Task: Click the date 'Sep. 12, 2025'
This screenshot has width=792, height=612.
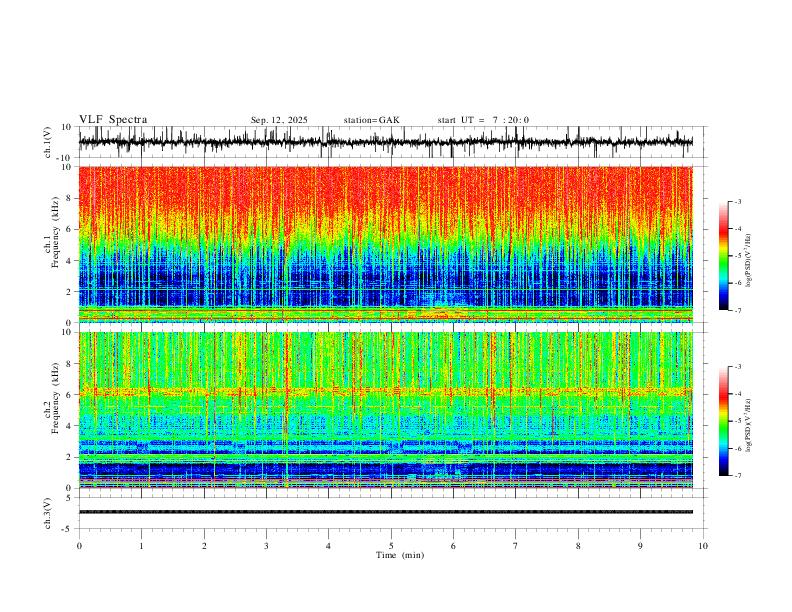Action: coord(279,120)
